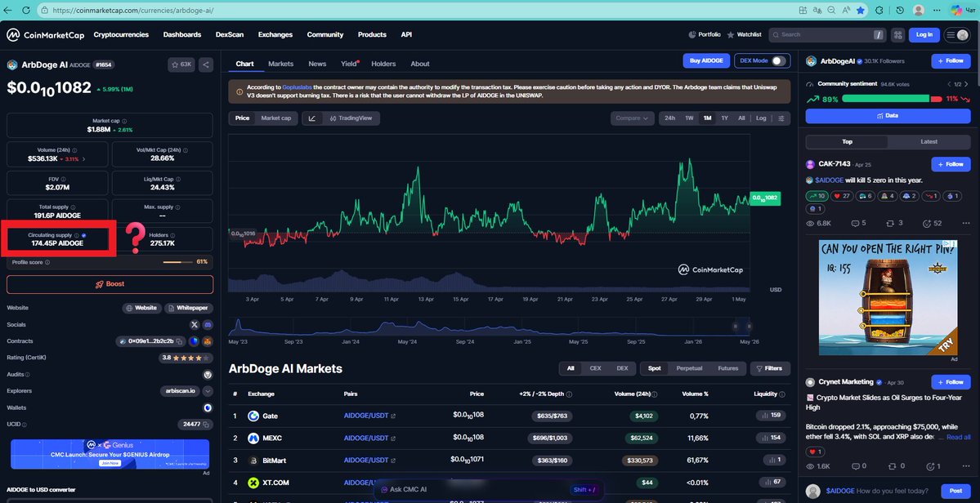
Task: Click the CoinMarketCap logo
Action: [45, 35]
